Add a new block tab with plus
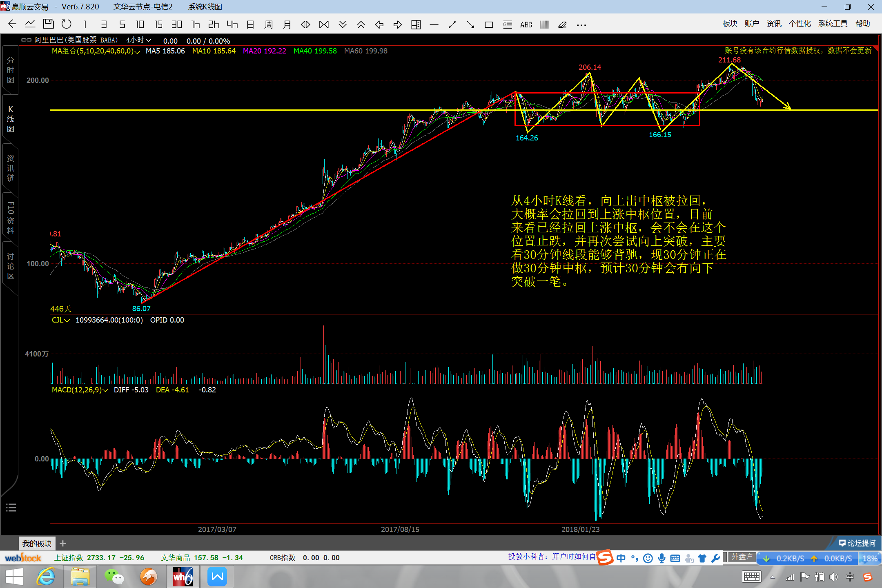Viewport: 882px width, 588px height. pyautogui.click(x=62, y=543)
